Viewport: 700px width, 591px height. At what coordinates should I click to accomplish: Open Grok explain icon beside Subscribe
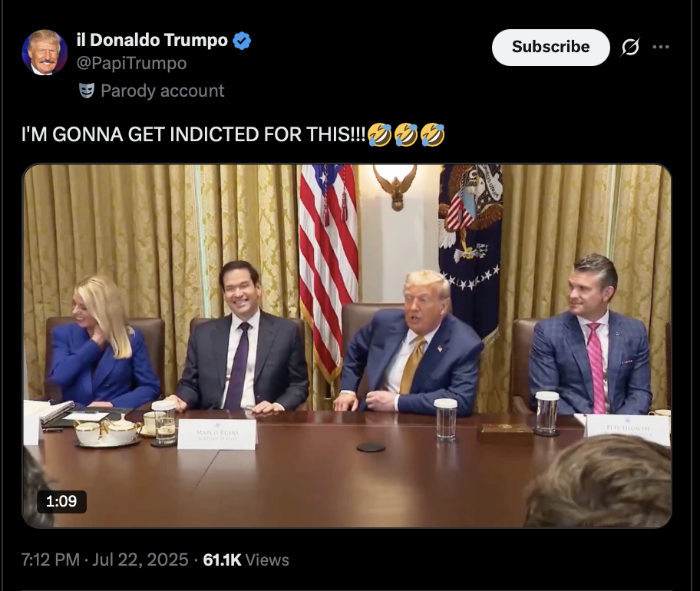(630, 47)
